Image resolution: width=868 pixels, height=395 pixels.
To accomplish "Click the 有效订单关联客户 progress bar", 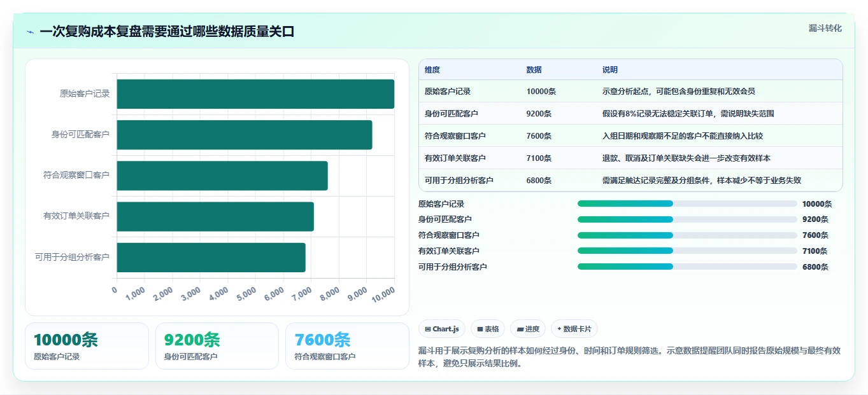I will coord(687,251).
